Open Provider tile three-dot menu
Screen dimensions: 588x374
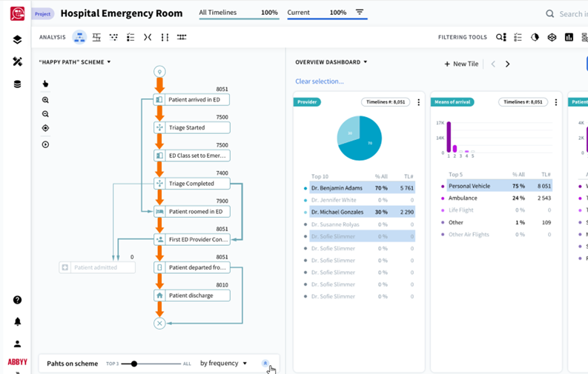tap(418, 102)
